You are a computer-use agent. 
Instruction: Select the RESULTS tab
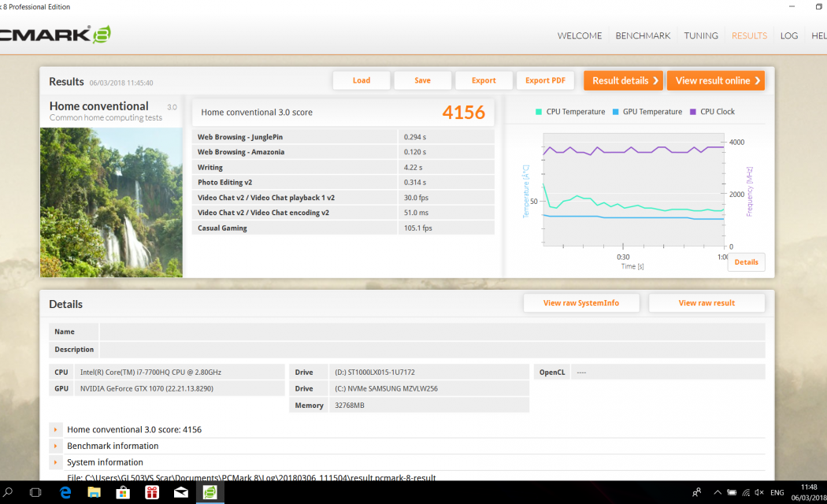(749, 36)
